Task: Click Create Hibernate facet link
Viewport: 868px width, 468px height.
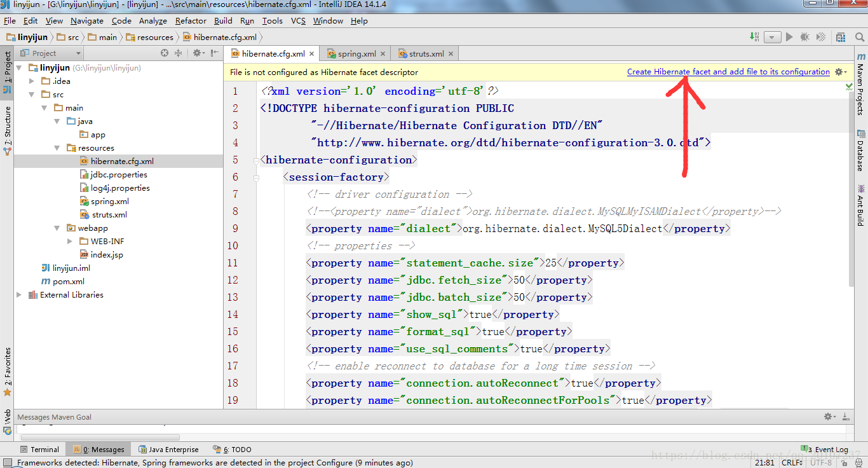Action: (x=728, y=72)
